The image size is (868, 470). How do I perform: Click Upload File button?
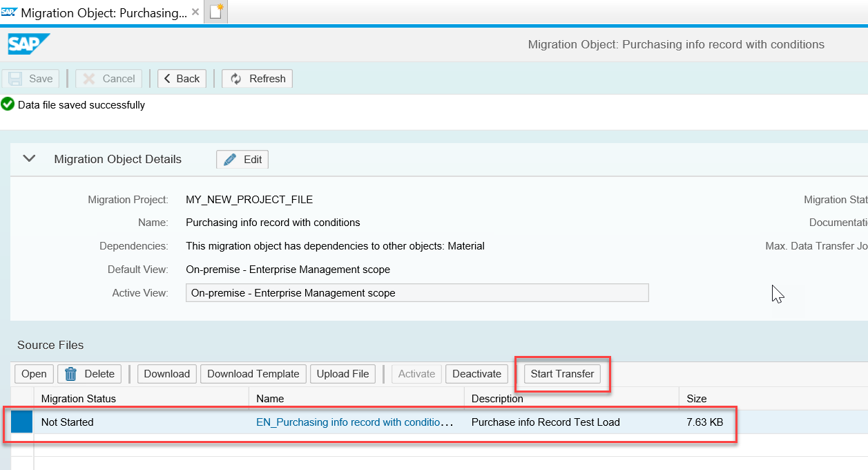coord(343,374)
